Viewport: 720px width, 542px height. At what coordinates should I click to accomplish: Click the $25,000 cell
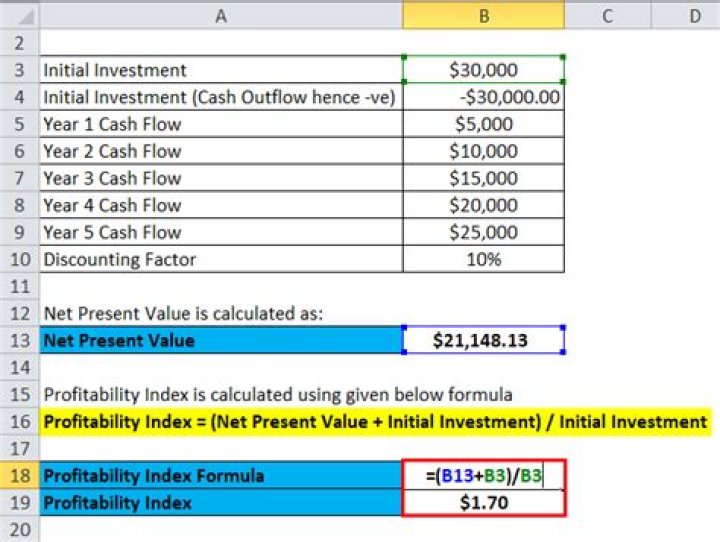(484, 232)
